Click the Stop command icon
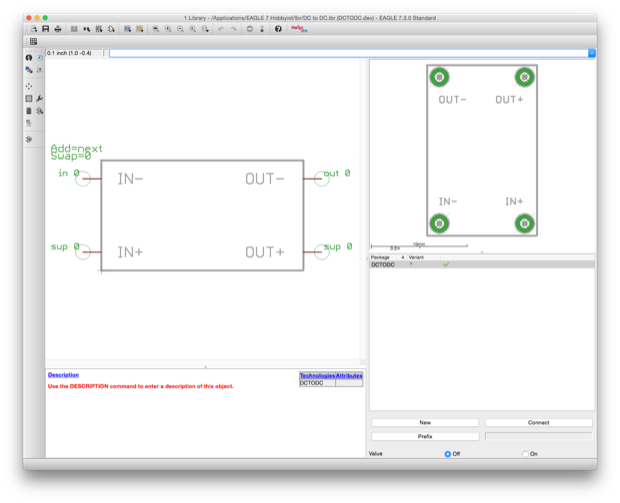This screenshot has height=503, width=620. tap(250, 29)
